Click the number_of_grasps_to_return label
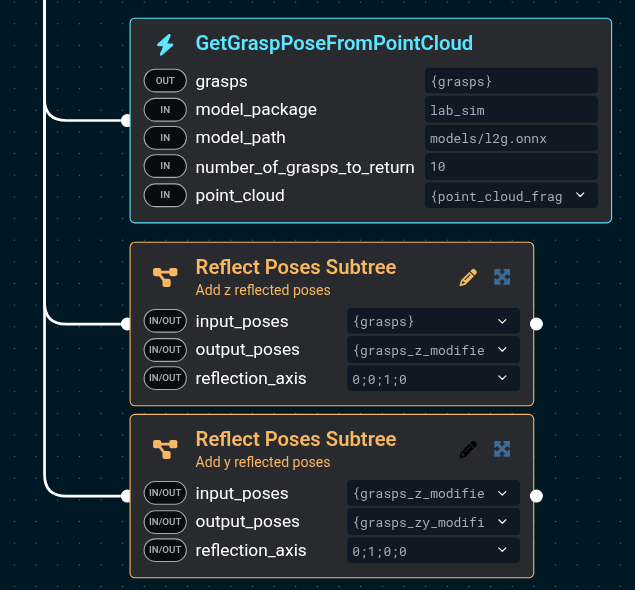Viewport: 635px width, 590px height. click(x=305, y=168)
